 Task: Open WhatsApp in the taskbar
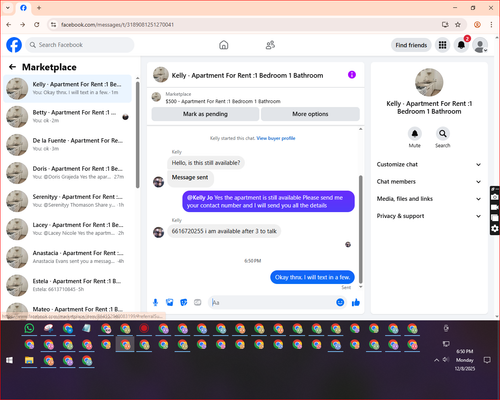[x=29, y=329]
